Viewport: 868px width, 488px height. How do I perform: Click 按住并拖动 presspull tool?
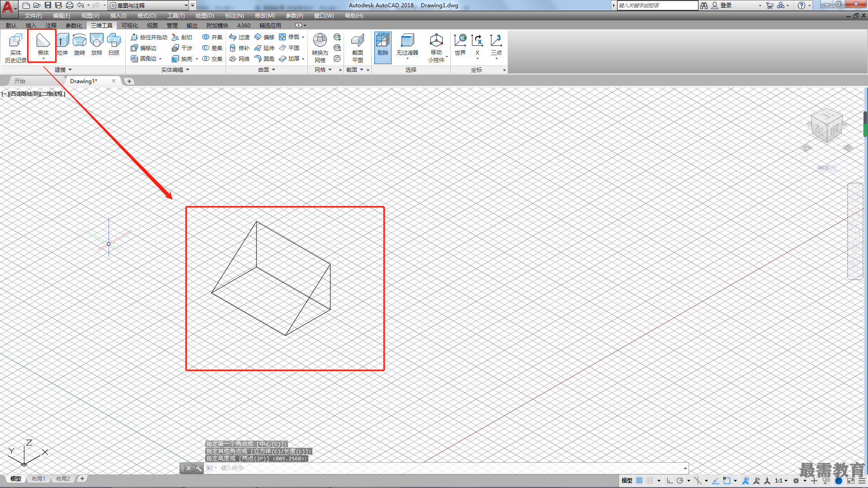click(149, 37)
